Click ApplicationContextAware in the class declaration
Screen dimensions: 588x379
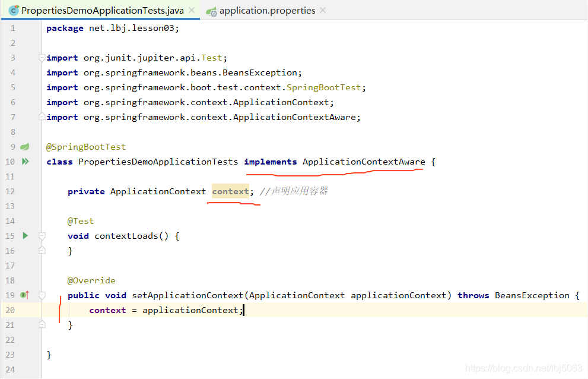(364, 162)
